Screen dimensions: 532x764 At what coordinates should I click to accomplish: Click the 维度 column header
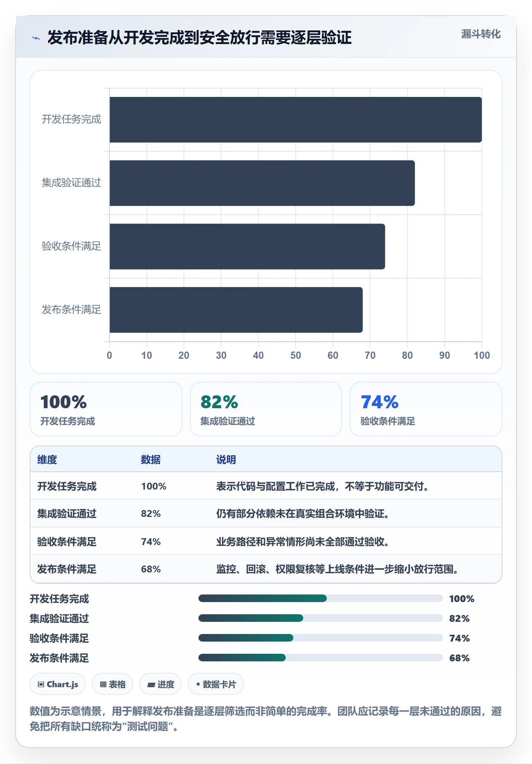point(47,460)
